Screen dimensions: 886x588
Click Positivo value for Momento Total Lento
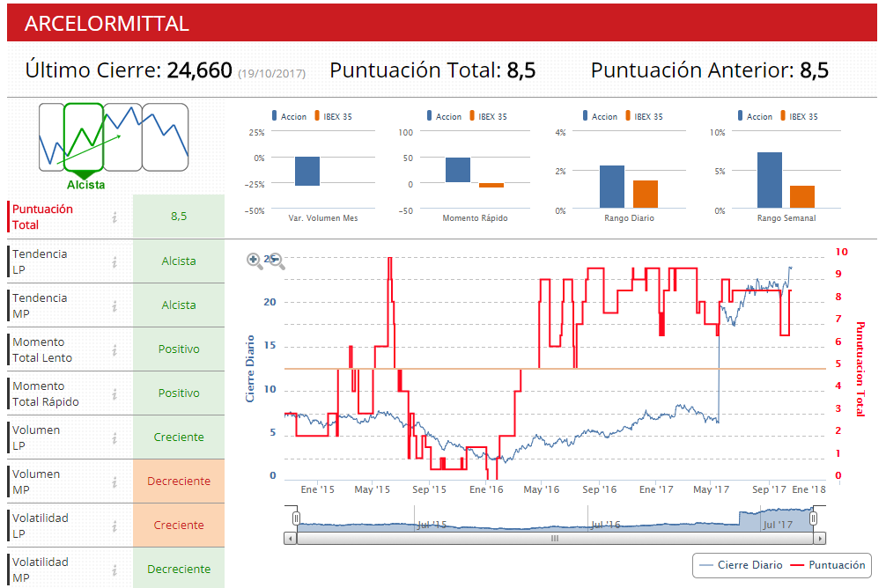click(x=179, y=349)
